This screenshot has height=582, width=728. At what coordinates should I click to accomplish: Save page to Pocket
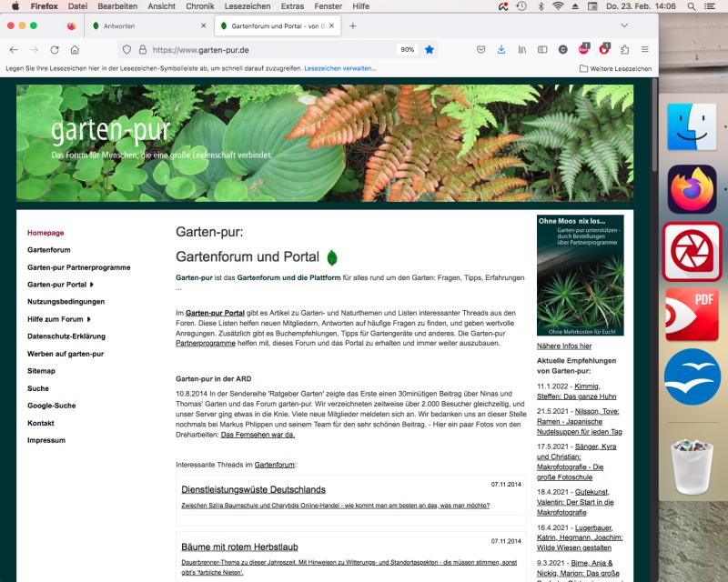click(480, 49)
